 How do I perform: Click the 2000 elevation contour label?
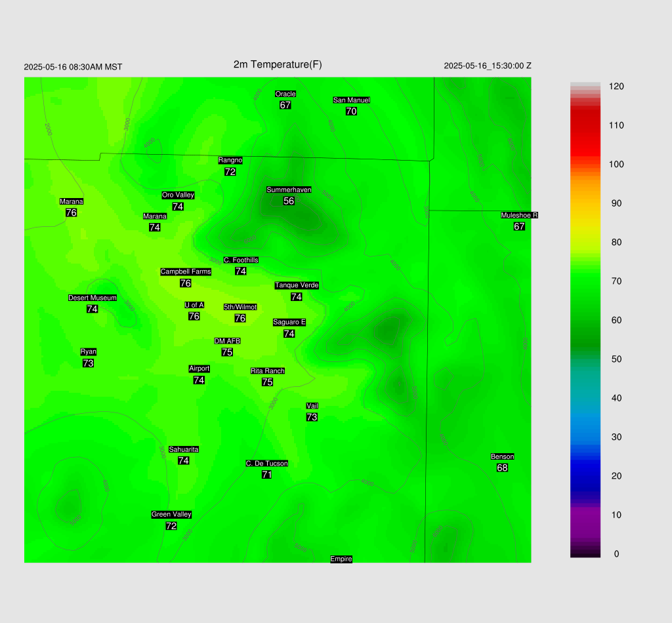click(48, 129)
